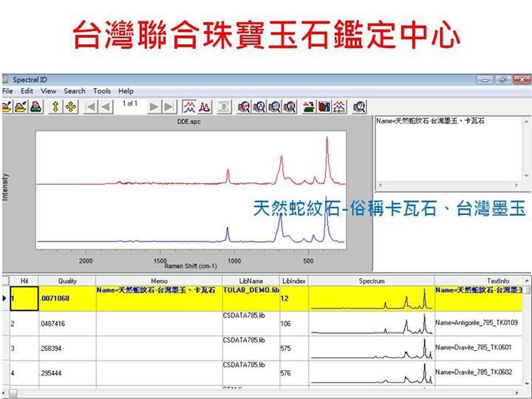Screen dimensions: 532x399
Task: Click the magnifier with question mark icon
Action: 359,107
